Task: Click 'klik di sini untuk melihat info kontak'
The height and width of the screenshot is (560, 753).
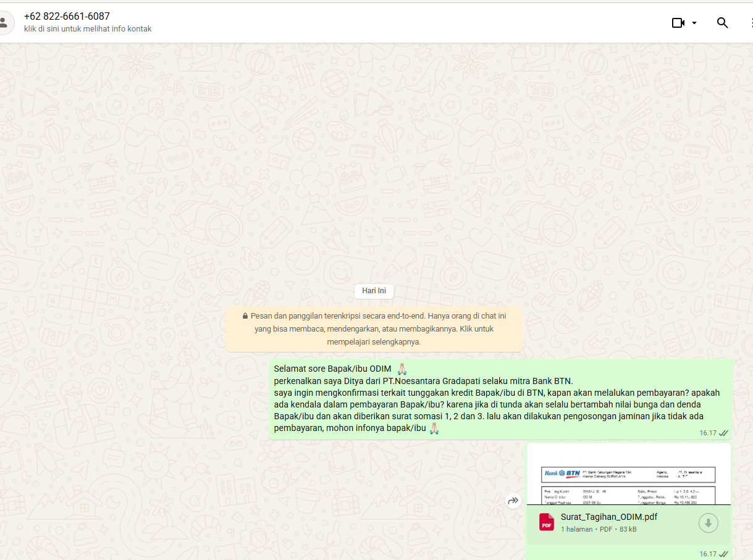Action: [x=88, y=29]
